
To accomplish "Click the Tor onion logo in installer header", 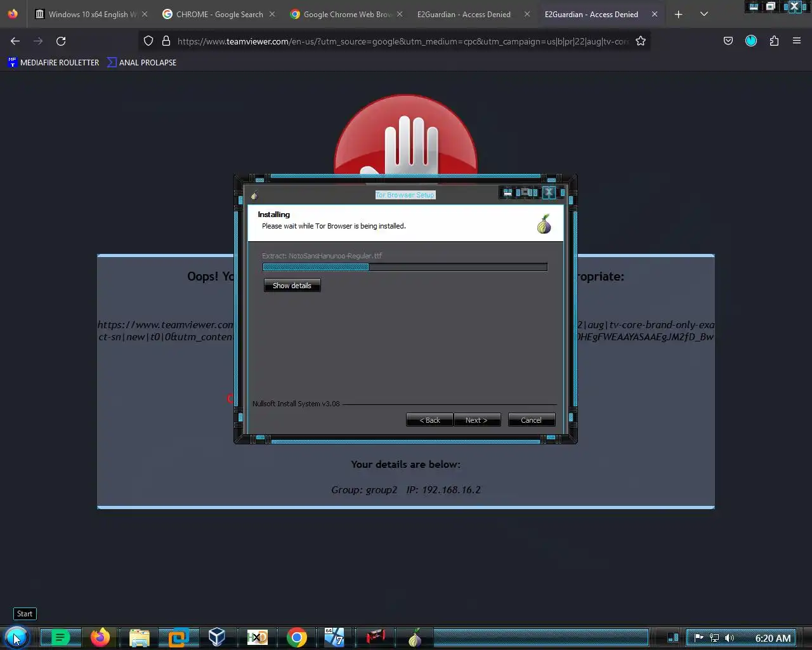I will coord(544,224).
